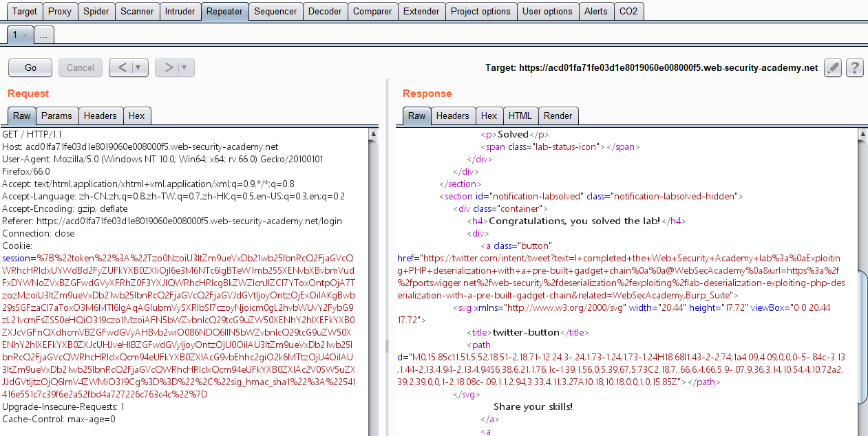Select the Request Raw view tab
Image resolution: width=868 pixels, height=436 pixels.
click(22, 116)
